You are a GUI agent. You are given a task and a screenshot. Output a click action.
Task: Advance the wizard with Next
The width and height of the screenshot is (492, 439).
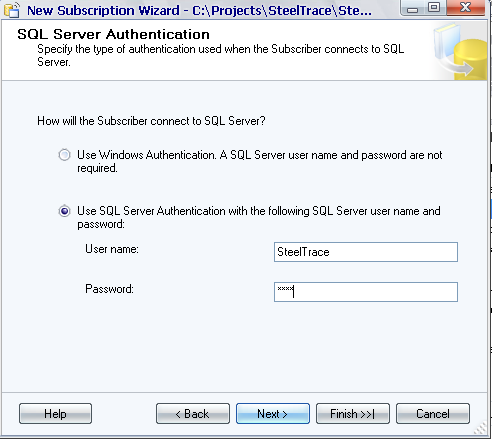[x=273, y=414]
